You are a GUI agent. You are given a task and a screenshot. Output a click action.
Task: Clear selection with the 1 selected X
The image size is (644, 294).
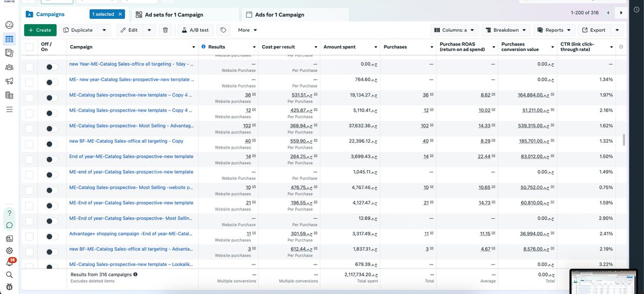[120, 14]
